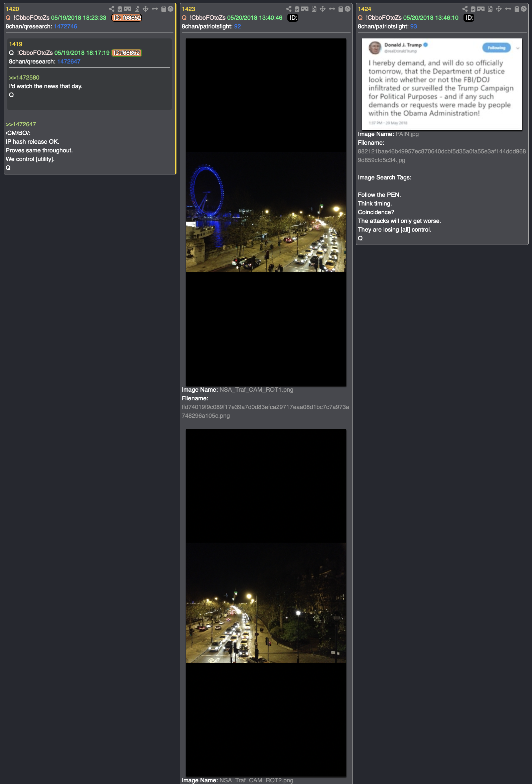Open the Trump tweet image

(442, 84)
